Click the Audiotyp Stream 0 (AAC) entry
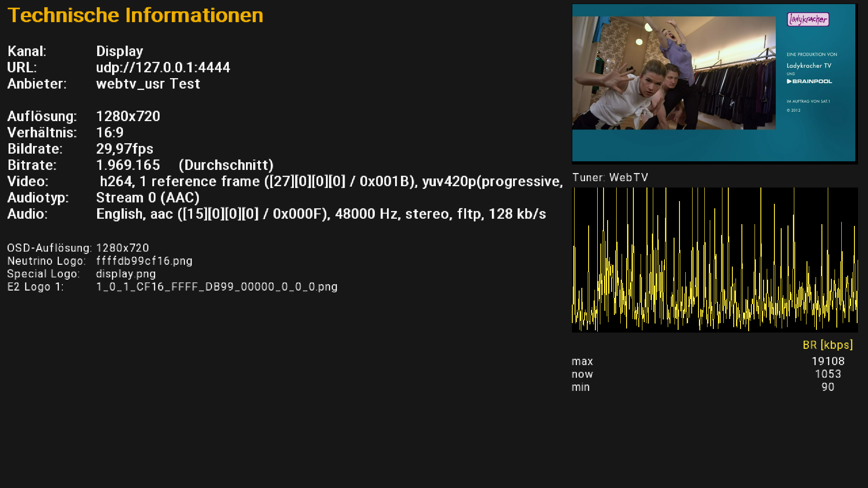 point(148,198)
